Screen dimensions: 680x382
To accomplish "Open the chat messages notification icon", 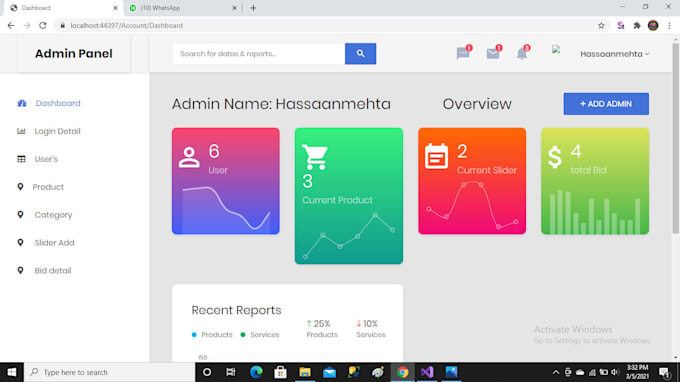I will click(463, 53).
